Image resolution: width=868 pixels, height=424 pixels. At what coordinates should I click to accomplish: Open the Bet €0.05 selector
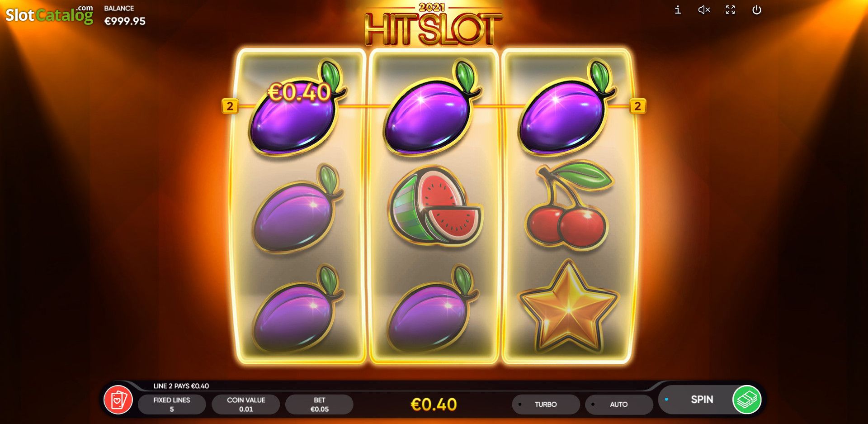319,404
